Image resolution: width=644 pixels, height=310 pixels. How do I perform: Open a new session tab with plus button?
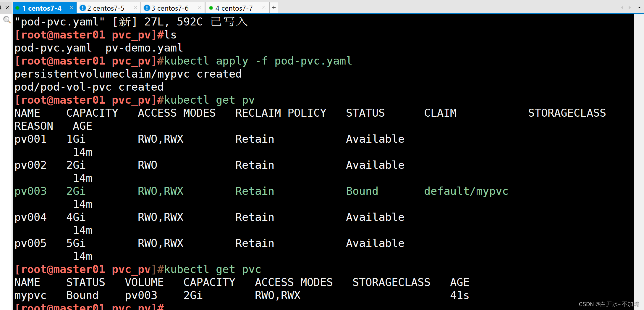click(274, 8)
